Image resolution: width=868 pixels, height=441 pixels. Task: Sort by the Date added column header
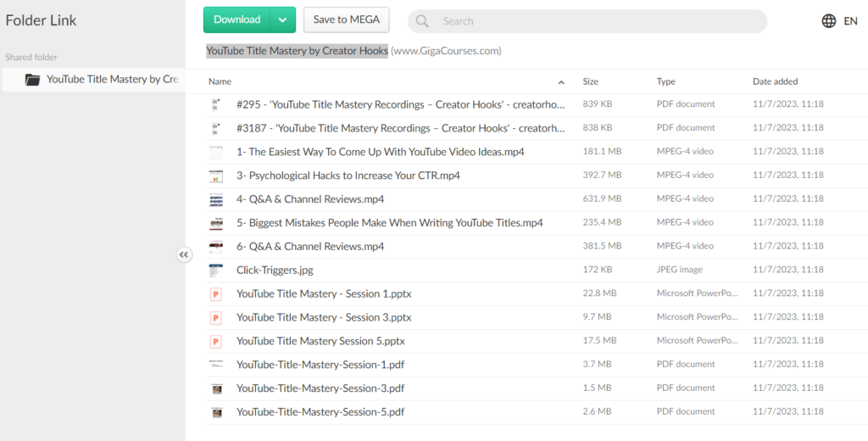775,81
